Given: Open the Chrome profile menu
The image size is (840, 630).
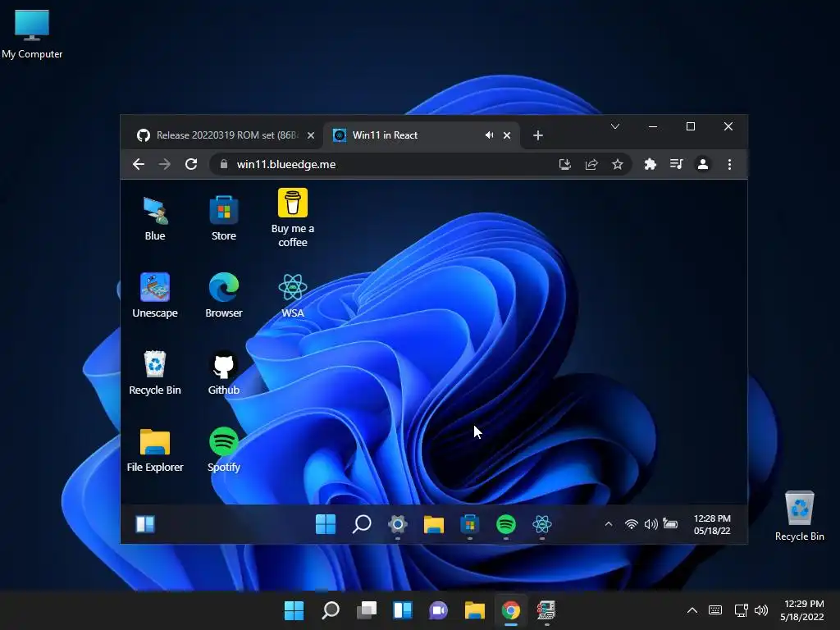Looking at the screenshot, I should coord(703,164).
